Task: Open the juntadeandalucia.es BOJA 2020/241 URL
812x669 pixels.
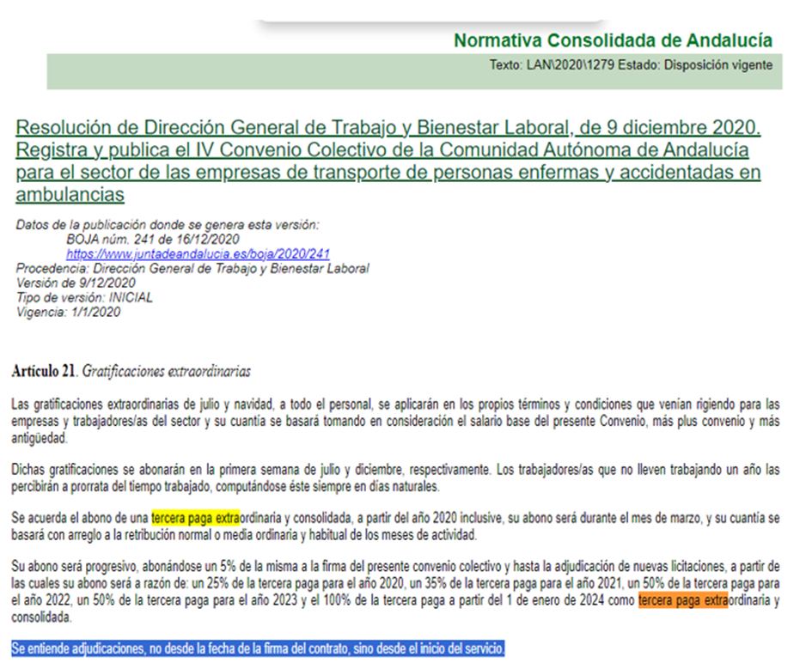Action: coord(198,254)
